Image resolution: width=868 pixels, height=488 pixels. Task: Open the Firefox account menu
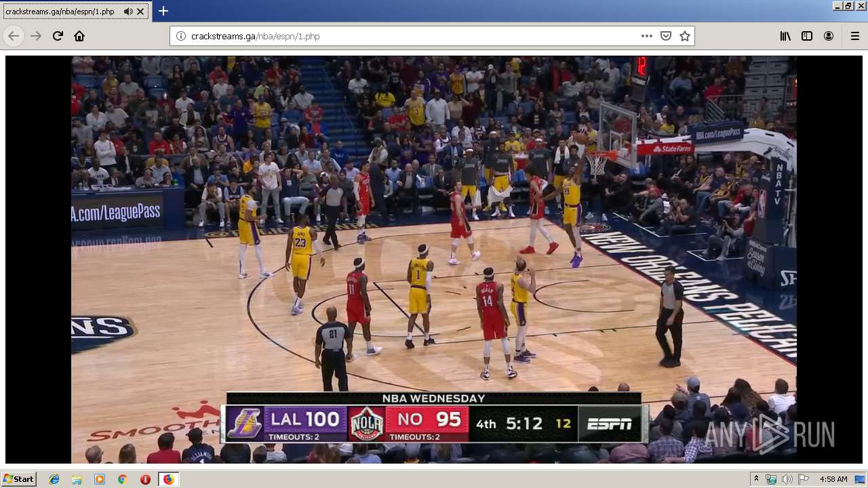click(829, 36)
